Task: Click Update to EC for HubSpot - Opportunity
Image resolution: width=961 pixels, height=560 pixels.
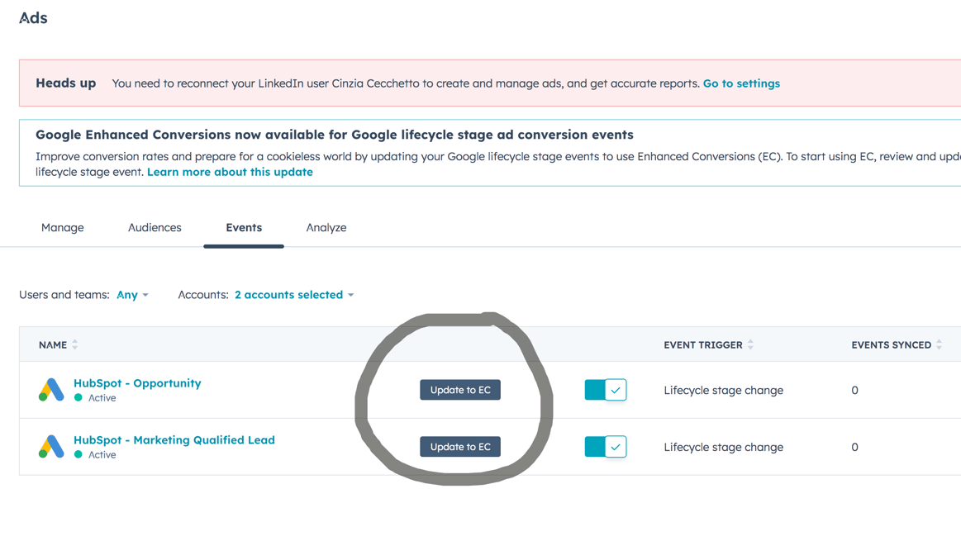Action: click(x=459, y=390)
